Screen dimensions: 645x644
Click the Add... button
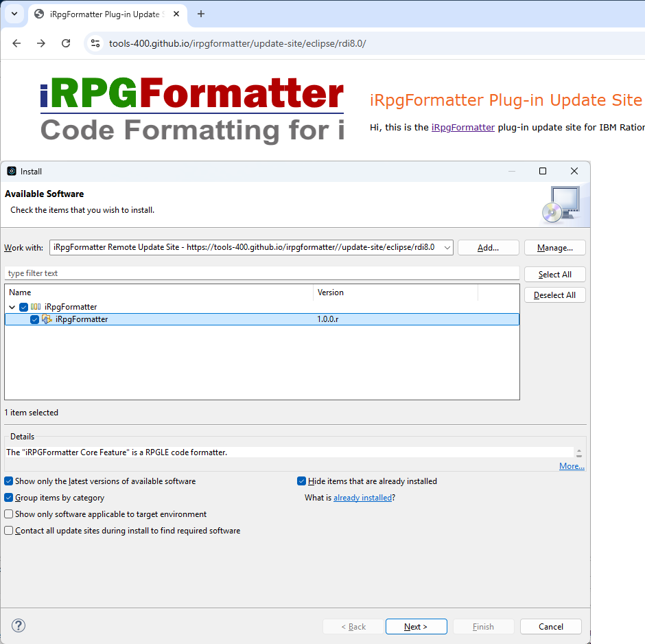[x=489, y=248]
